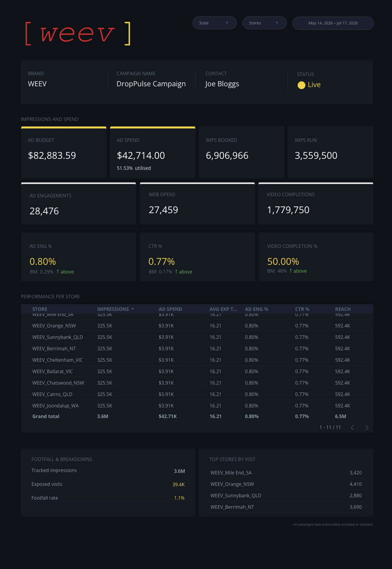Click the Ad Spend value $42,714.00
This screenshot has height=569, width=392.
coord(141,156)
